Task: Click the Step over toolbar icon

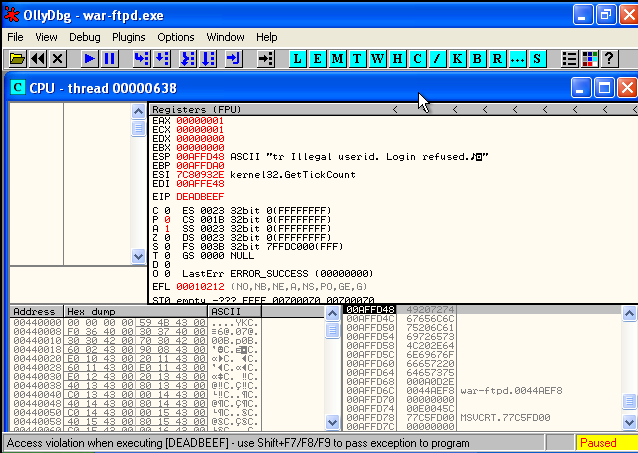Action: [162, 59]
